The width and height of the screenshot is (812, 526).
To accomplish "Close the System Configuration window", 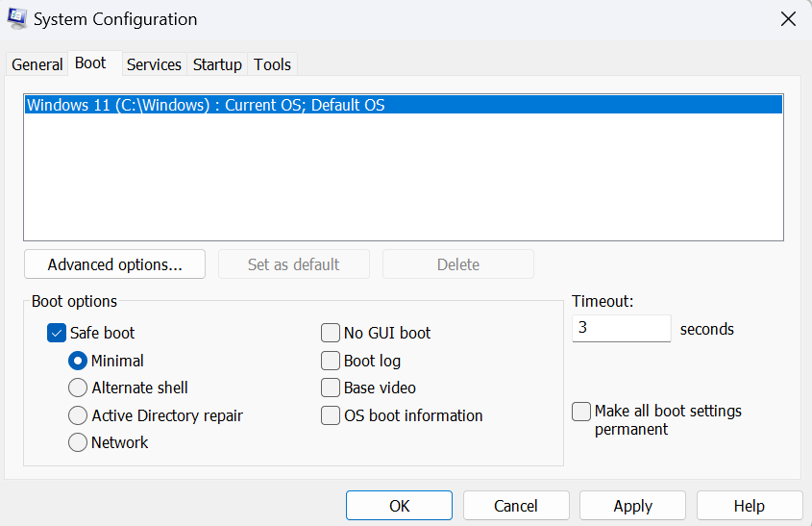I will (x=787, y=19).
